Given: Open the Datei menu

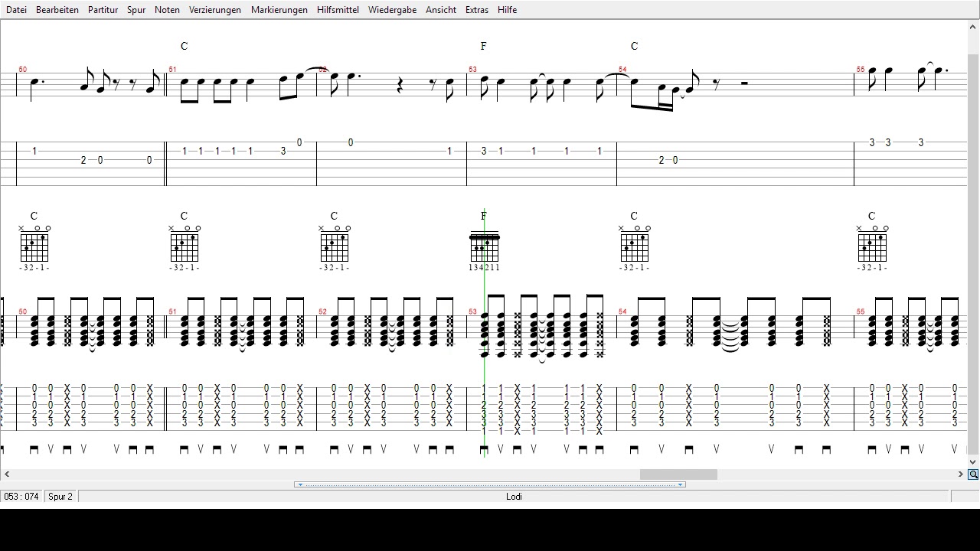Looking at the screenshot, I should point(16,10).
